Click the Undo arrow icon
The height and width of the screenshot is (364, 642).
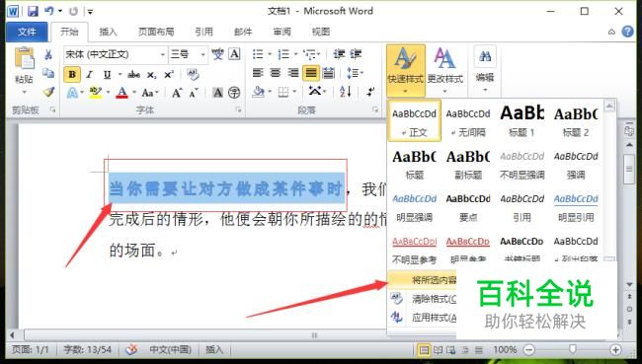coord(49,11)
